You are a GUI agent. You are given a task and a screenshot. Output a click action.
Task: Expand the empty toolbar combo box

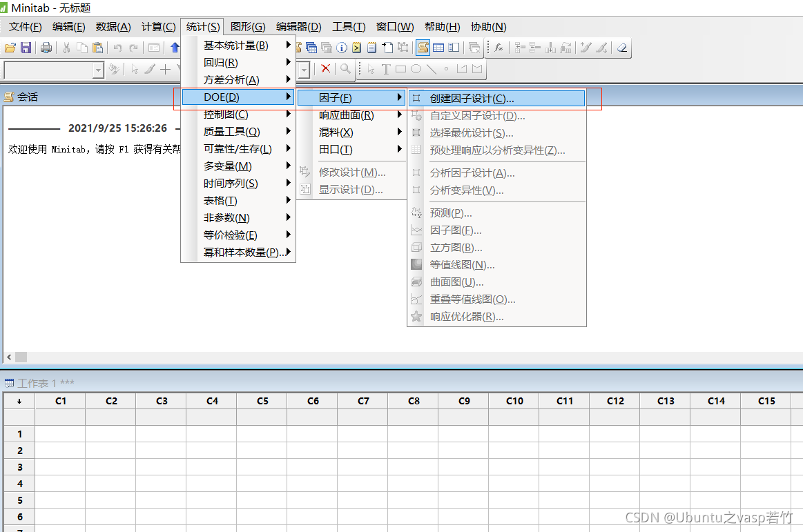click(x=98, y=70)
